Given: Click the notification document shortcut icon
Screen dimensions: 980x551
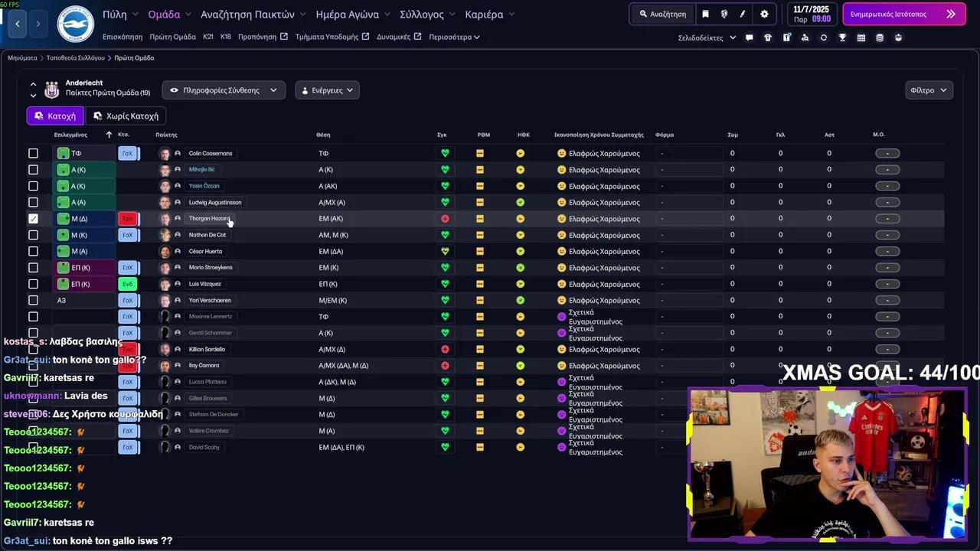Looking at the screenshot, I should click(786, 37).
